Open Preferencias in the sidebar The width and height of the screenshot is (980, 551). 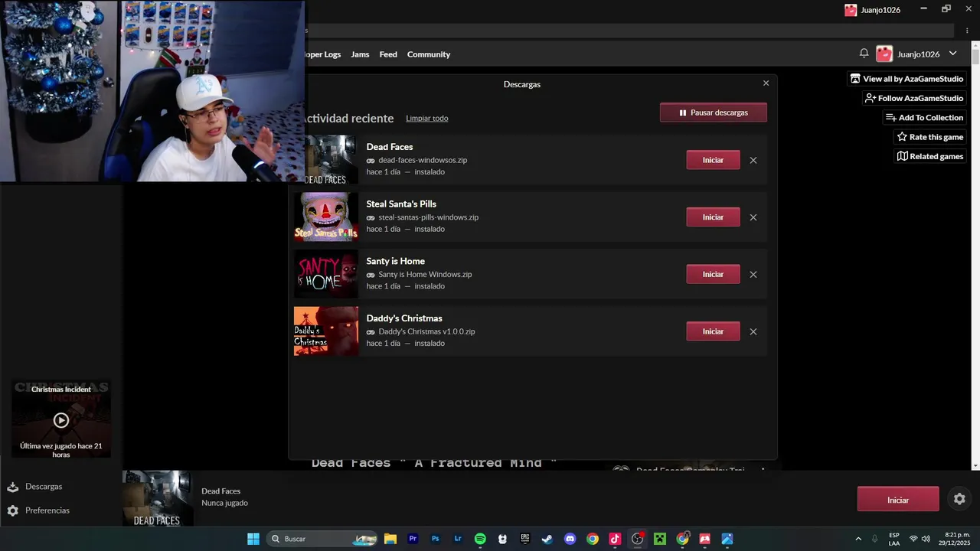coord(47,510)
